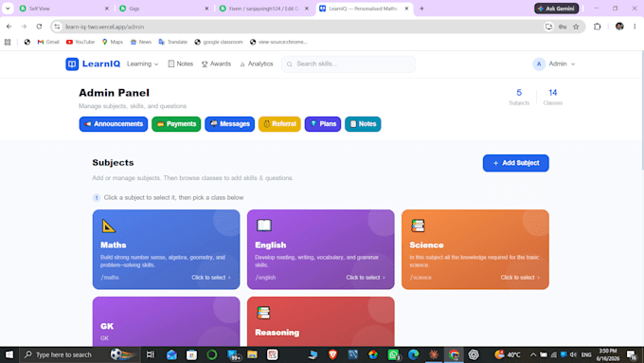Open the YouTube bookmark
Screen dimensions: 644x363
click(x=80, y=42)
